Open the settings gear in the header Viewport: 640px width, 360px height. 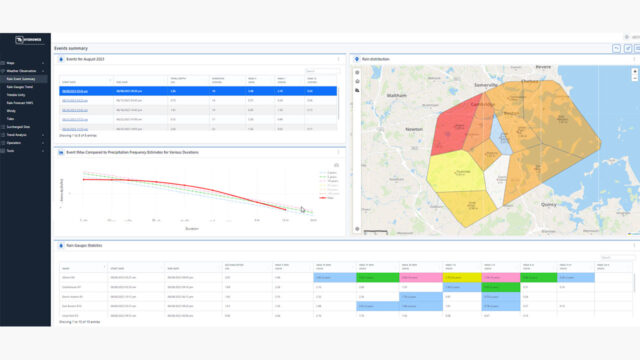click(627, 37)
